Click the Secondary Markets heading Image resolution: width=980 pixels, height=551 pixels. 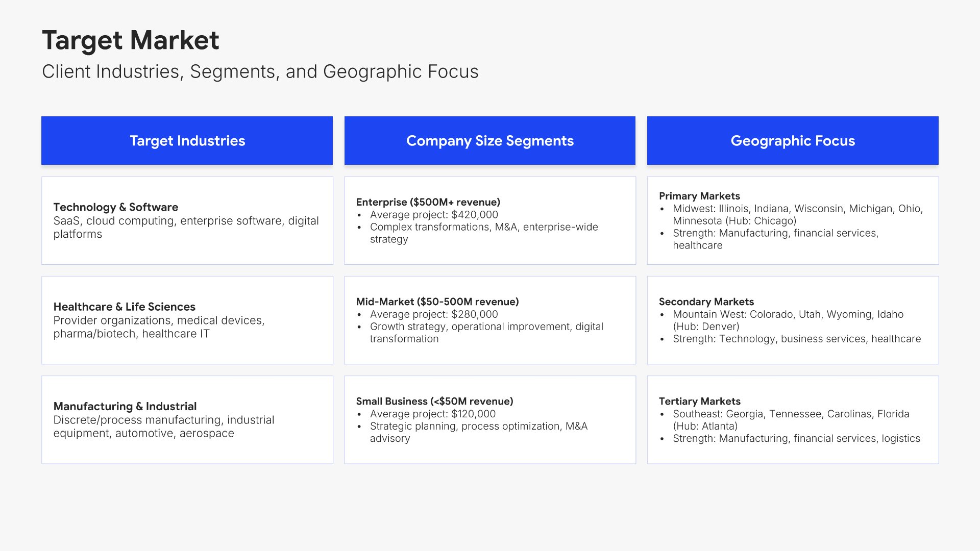click(706, 302)
